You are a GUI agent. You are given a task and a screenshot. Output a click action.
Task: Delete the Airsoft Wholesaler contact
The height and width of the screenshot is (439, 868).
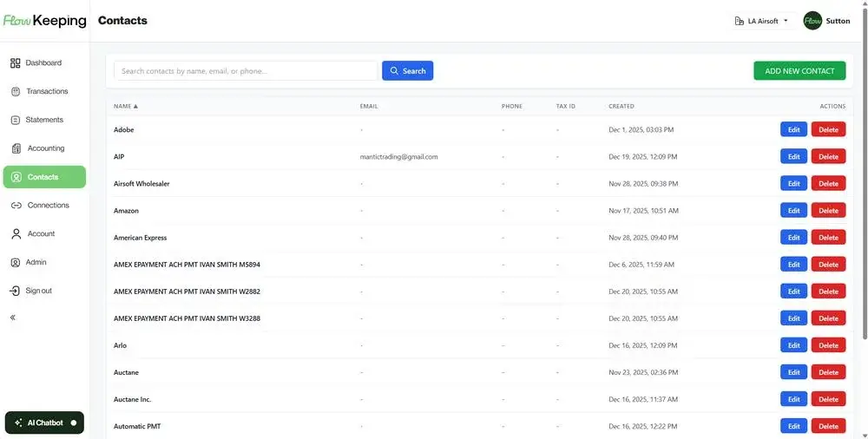828,184
